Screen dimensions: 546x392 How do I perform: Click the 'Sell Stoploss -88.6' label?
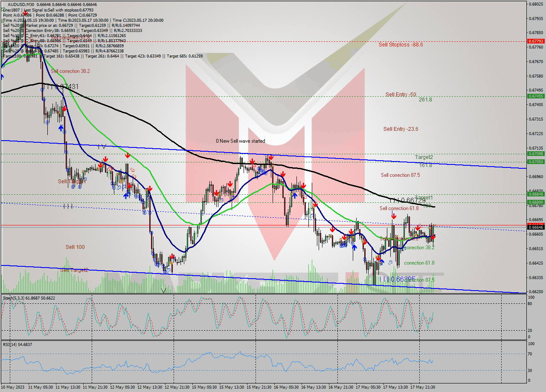[401, 44]
